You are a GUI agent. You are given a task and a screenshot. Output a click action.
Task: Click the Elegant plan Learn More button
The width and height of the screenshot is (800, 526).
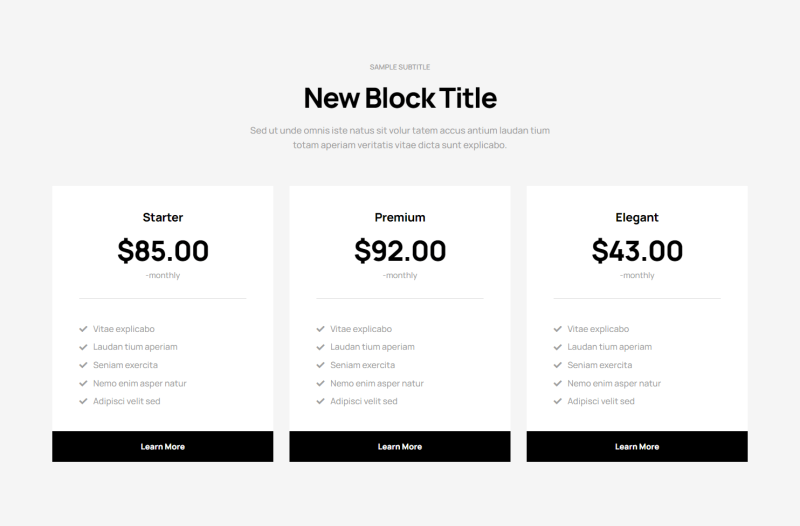[x=637, y=447]
